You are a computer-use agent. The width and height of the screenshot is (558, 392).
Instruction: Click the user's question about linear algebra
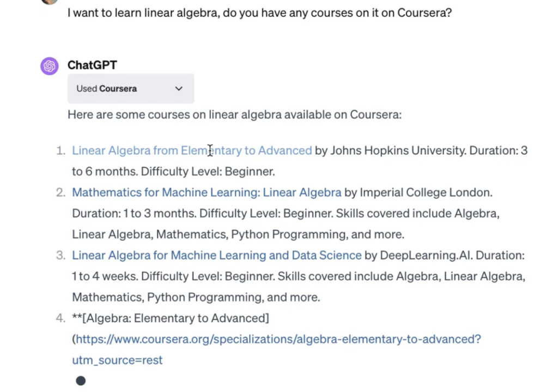click(x=259, y=13)
